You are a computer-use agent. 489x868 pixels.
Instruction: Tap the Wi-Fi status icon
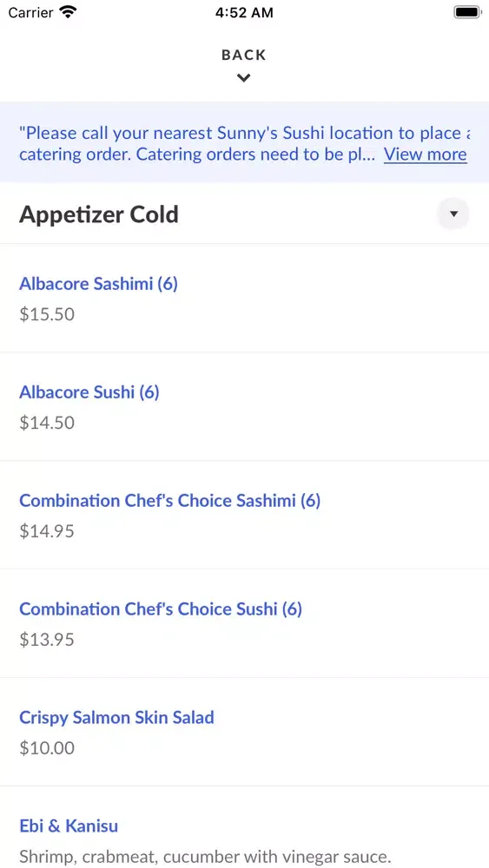coord(68,12)
